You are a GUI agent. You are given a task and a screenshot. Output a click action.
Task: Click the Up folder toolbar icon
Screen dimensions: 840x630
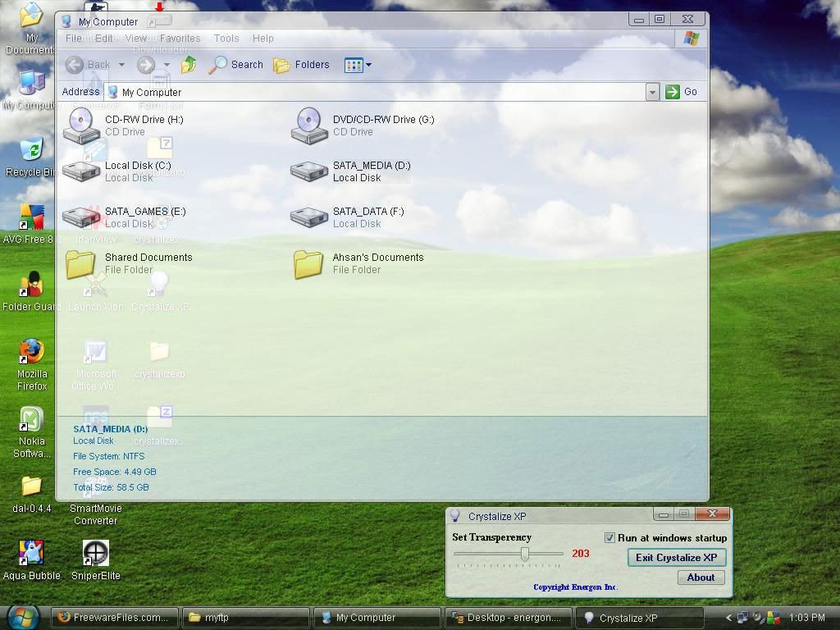coord(189,65)
